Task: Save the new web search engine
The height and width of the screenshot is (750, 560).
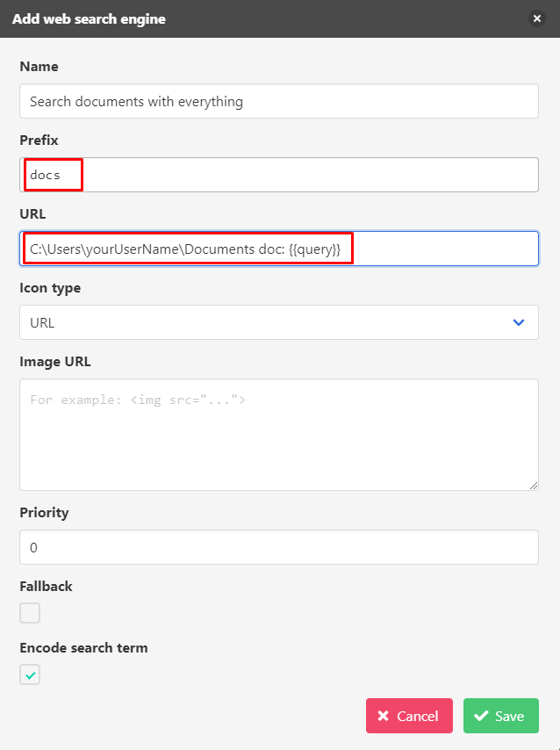Action: 500,716
